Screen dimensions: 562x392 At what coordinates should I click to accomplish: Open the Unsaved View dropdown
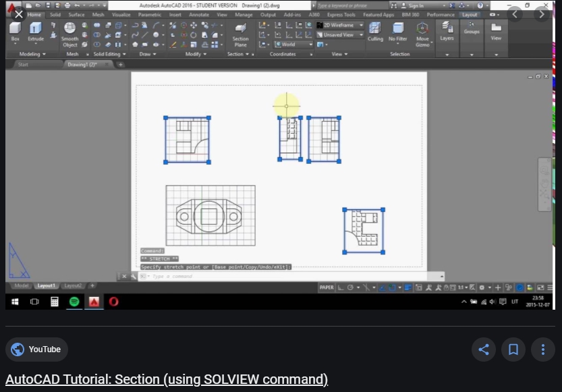[340, 35]
